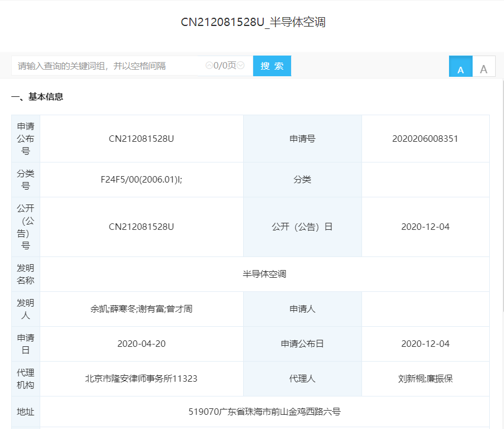The width and height of the screenshot is (504, 429).
Task: Click the down chevron to find next match
Action: [x=240, y=65]
